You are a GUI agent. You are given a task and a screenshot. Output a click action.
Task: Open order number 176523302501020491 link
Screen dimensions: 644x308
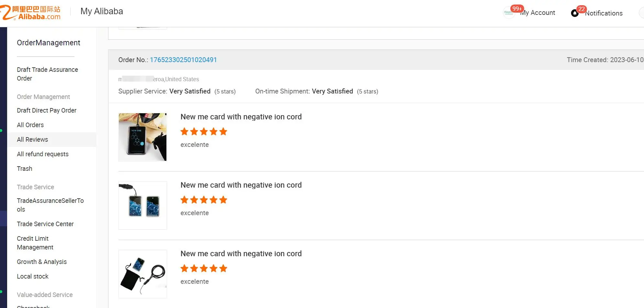point(183,60)
